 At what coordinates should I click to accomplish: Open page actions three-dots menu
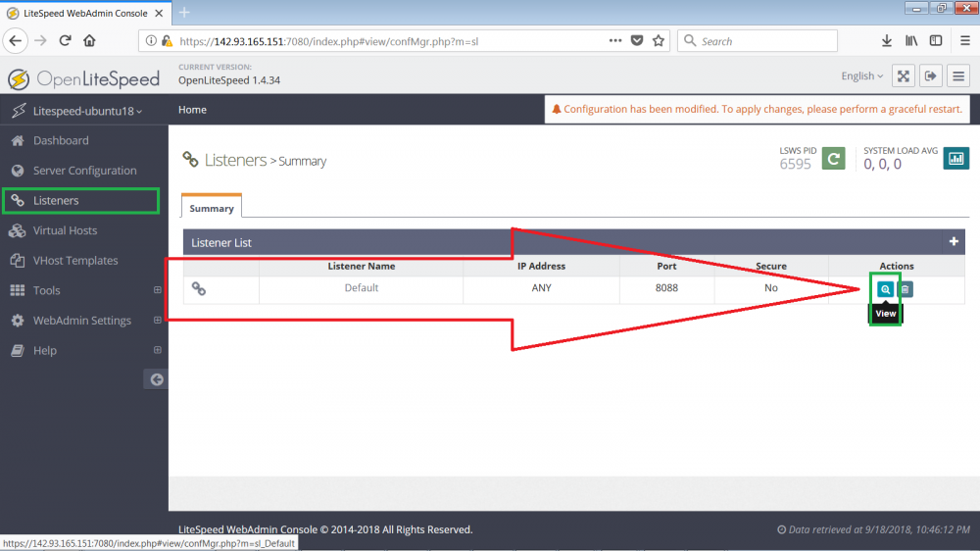tap(615, 40)
